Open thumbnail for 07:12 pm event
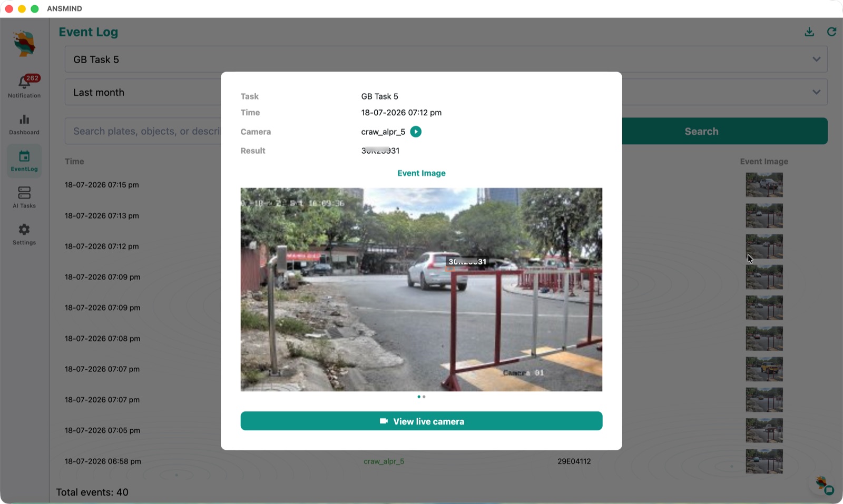The width and height of the screenshot is (843, 504). pyautogui.click(x=764, y=246)
